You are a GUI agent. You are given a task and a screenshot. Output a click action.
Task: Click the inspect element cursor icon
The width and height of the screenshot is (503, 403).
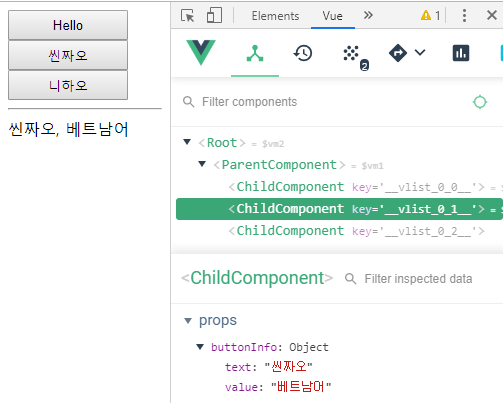point(188,16)
